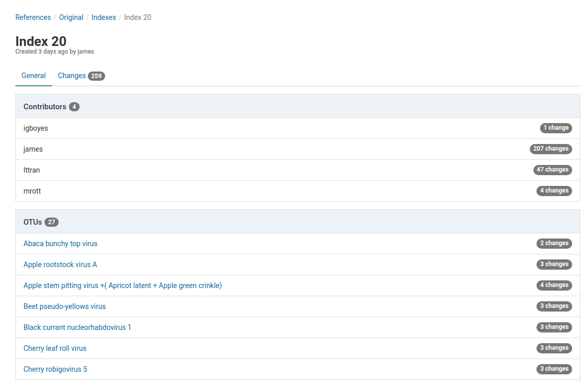Image resolution: width=588 pixels, height=382 pixels.
Task: Select the General tab
Action: pos(34,76)
